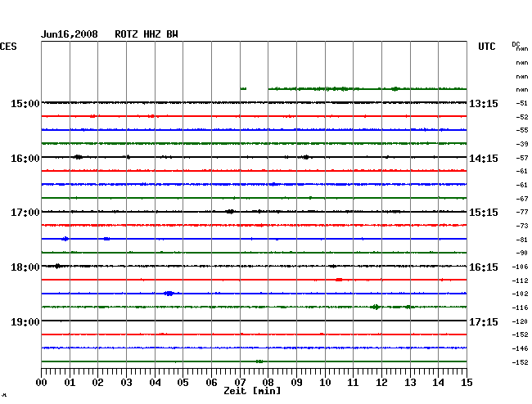The height and width of the screenshot is (404, 532).
Task: Click the 17:00 local time label
Action: tap(25, 213)
